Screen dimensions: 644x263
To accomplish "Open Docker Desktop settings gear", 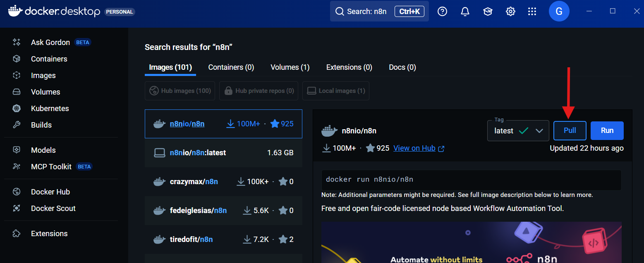I will click(510, 11).
